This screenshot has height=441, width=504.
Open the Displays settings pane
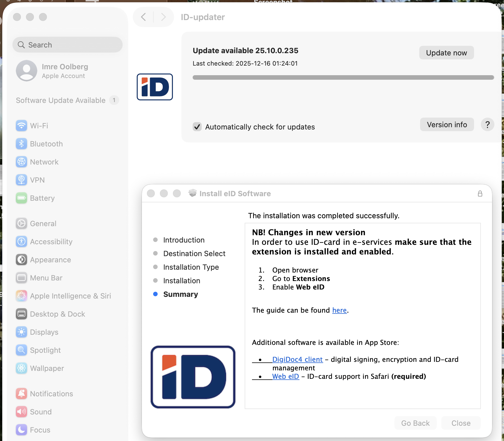coord(44,332)
